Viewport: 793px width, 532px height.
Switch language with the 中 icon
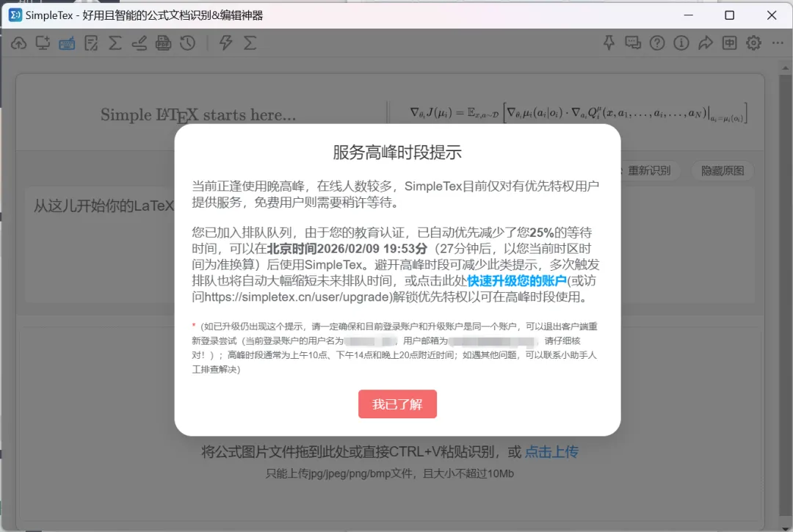pos(729,43)
